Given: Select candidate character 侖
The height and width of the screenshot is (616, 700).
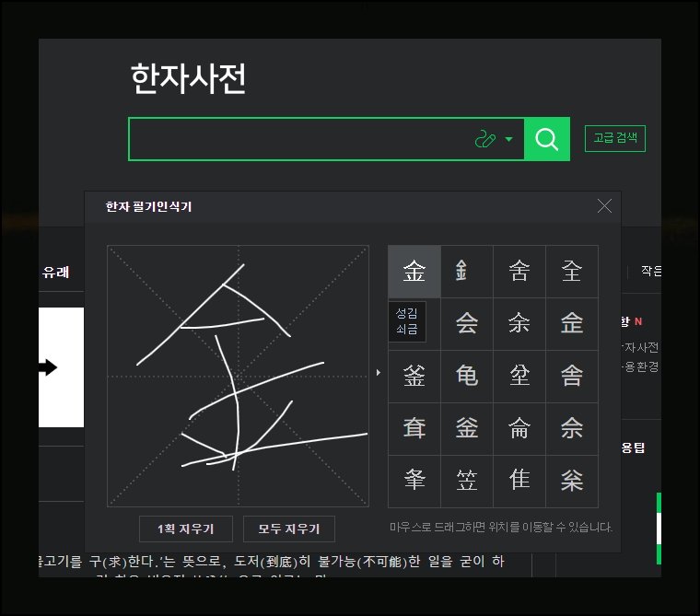Looking at the screenshot, I should 519,429.
